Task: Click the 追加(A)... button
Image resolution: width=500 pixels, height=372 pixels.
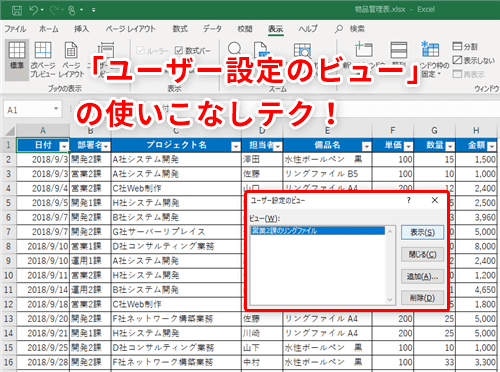Action: pos(422,276)
